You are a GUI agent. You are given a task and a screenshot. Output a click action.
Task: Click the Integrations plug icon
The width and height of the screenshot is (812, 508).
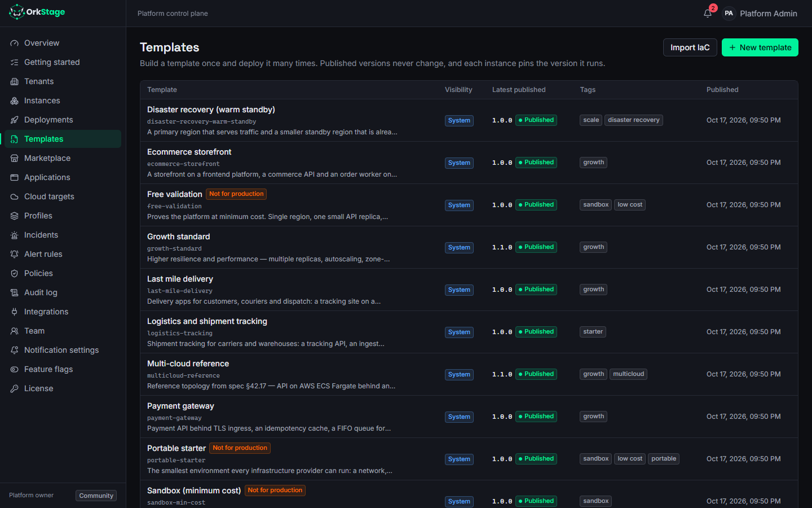point(15,312)
